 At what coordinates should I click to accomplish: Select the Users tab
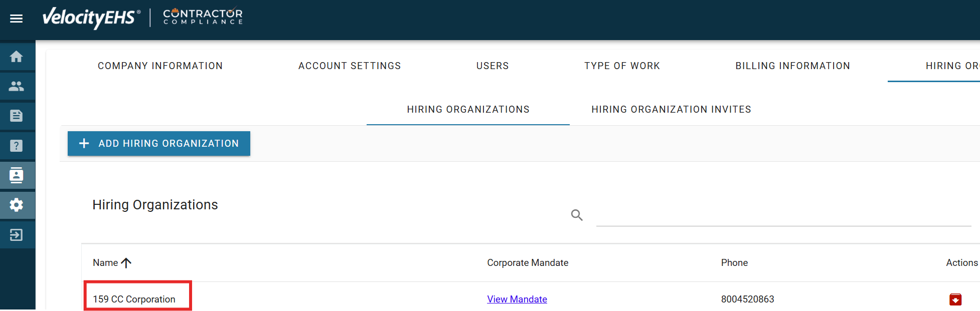tap(493, 66)
